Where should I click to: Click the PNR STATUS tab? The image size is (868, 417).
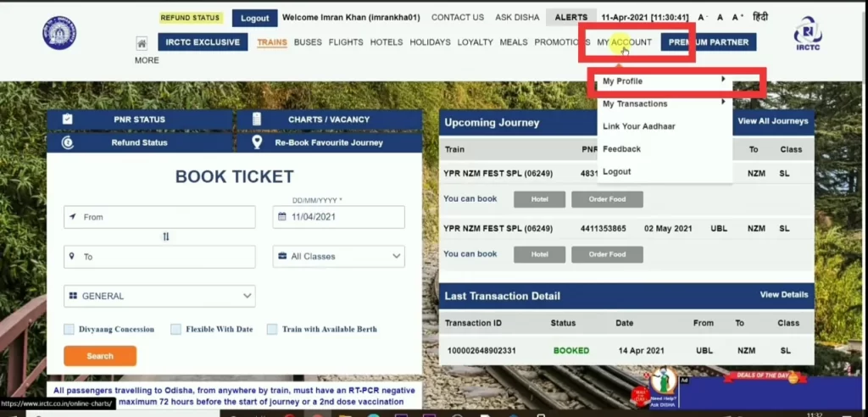click(140, 119)
